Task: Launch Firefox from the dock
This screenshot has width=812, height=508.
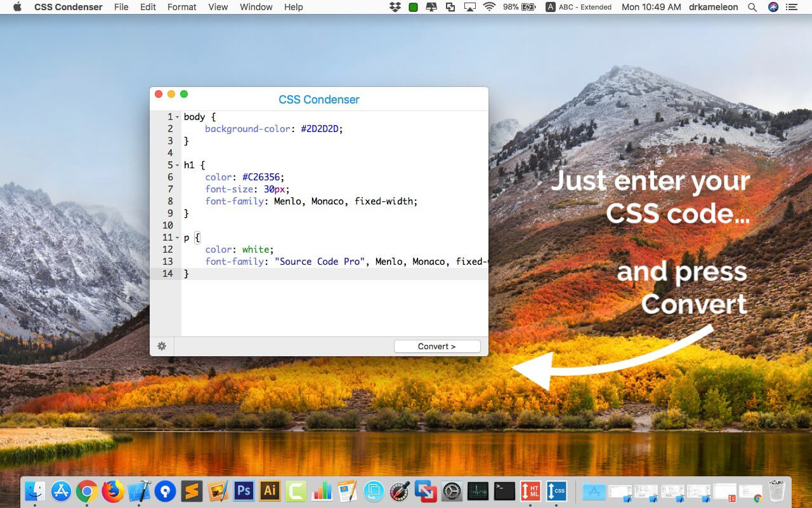Action: [113, 491]
